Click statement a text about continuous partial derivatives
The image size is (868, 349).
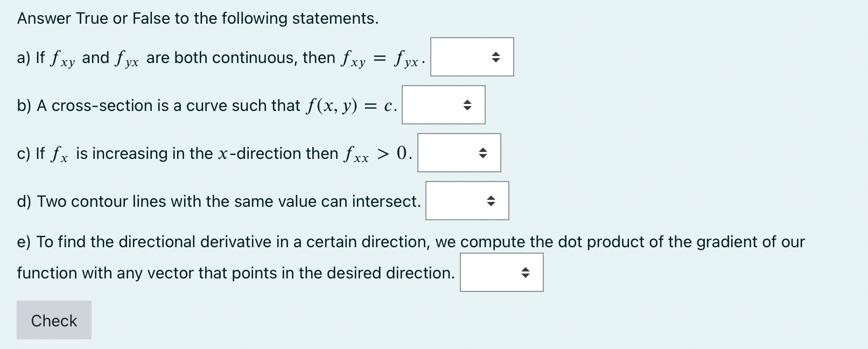coord(215,57)
